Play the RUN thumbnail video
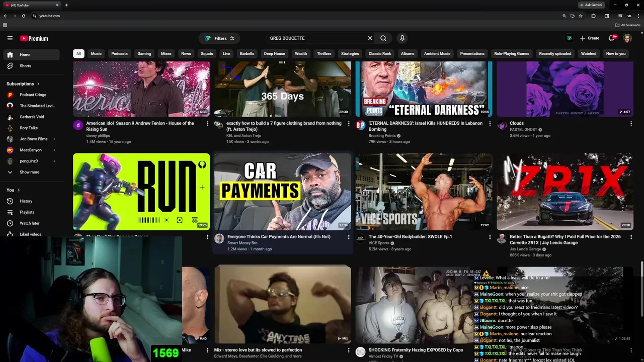Viewport: 644px width, 362px height. (141, 192)
